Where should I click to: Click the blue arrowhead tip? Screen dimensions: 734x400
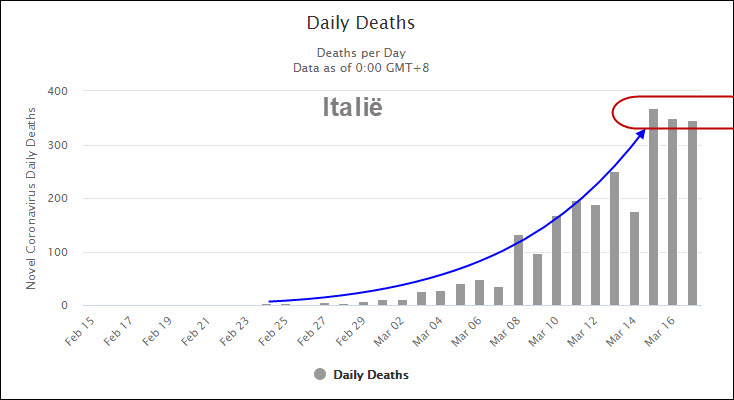[x=643, y=129]
